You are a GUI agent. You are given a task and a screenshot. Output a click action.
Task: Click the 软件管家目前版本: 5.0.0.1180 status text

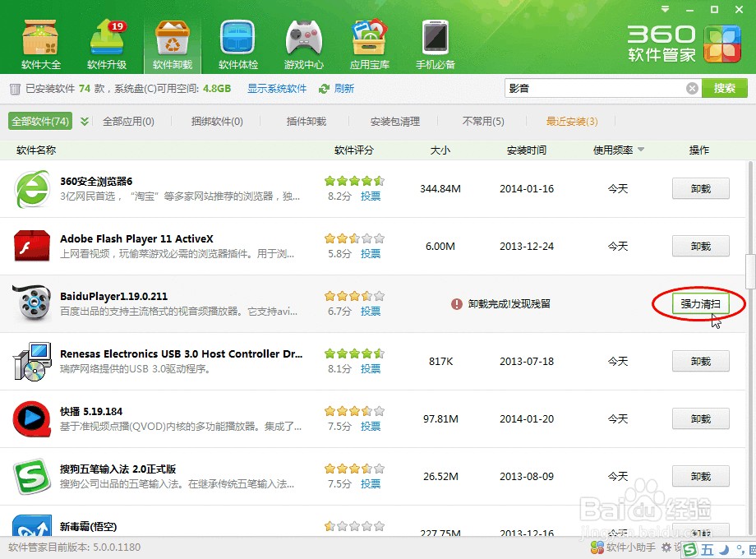pyautogui.click(x=74, y=547)
